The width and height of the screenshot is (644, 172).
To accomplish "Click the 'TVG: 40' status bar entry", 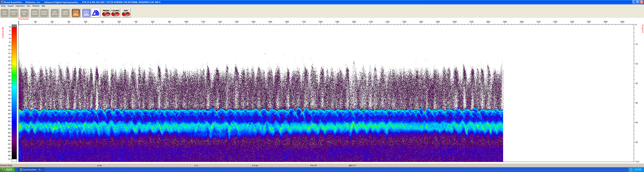I will click(313, 165).
